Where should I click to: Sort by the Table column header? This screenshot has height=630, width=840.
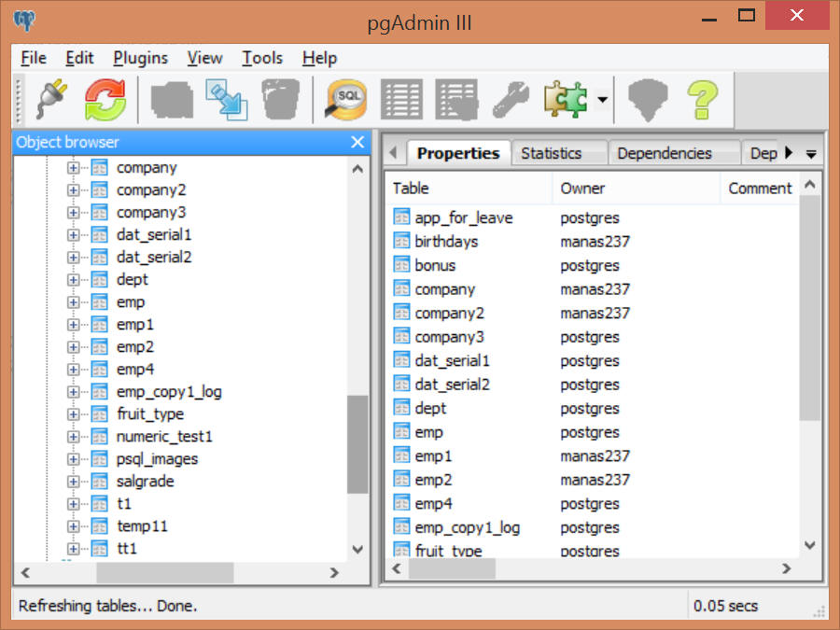coord(469,188)
